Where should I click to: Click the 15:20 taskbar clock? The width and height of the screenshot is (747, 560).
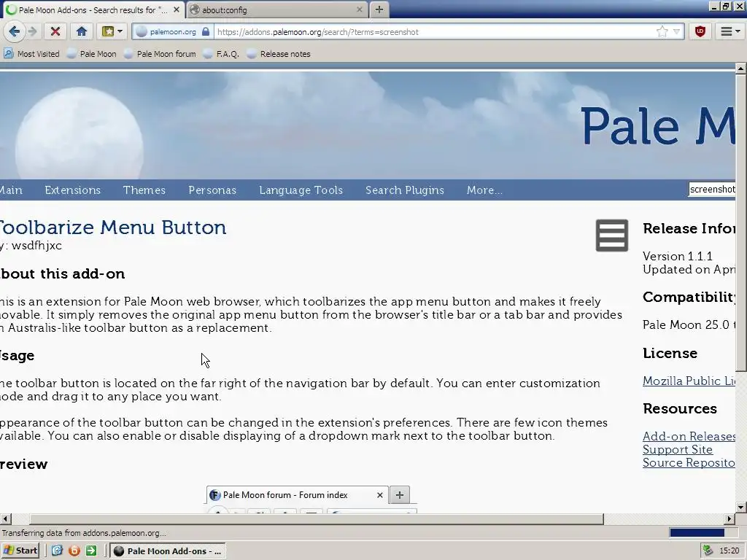coord(729,551)
